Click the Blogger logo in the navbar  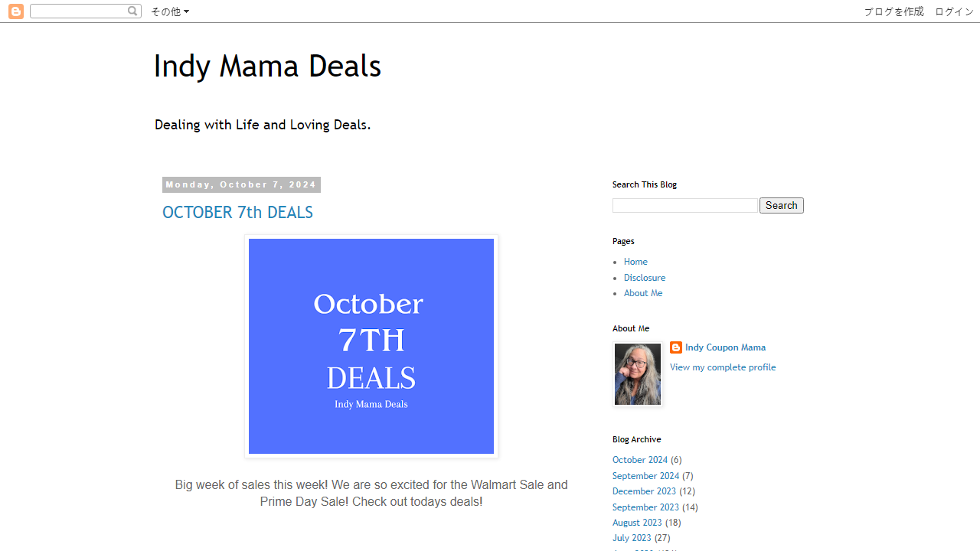pos(15,11)
